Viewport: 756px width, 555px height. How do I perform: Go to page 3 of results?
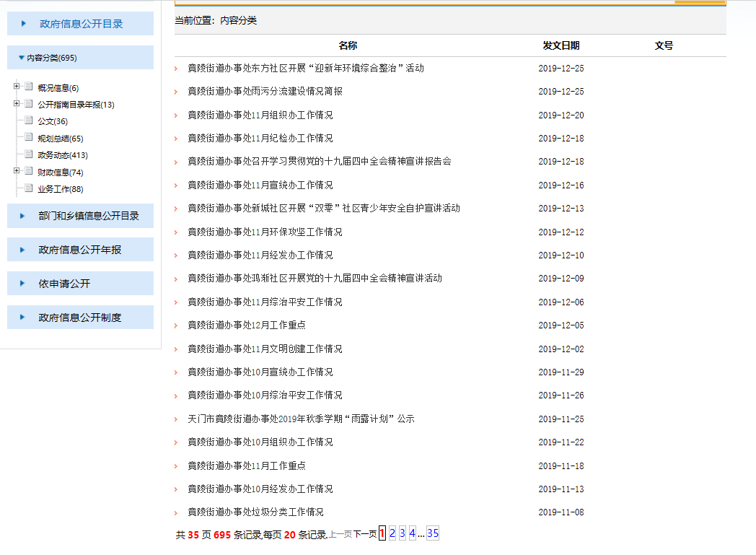(403, 534)
